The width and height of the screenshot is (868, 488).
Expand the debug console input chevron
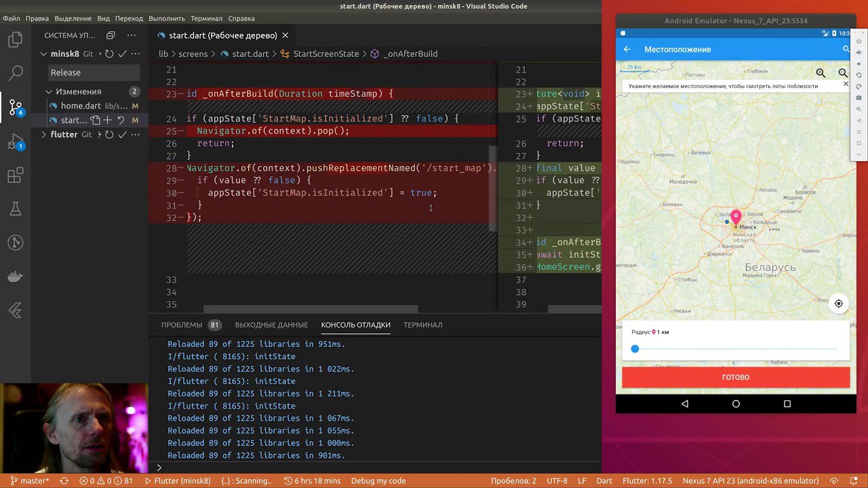[x=159, y=467]
